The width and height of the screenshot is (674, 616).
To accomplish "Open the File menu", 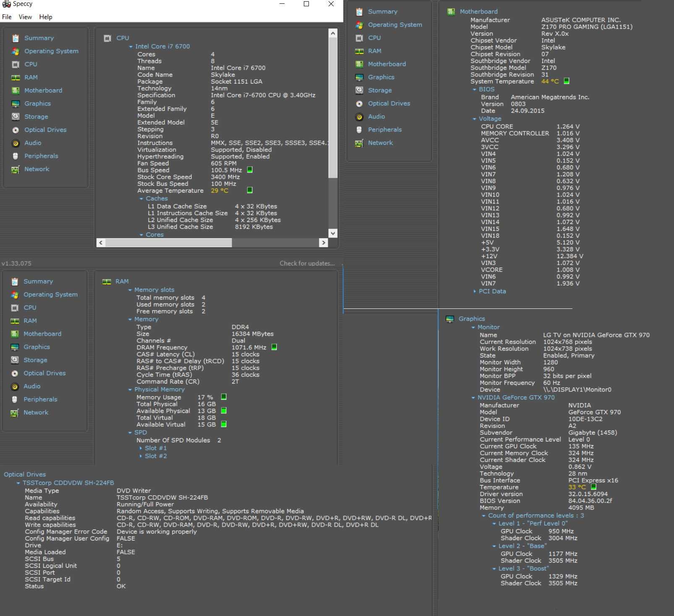I will (x=7, y=17).
